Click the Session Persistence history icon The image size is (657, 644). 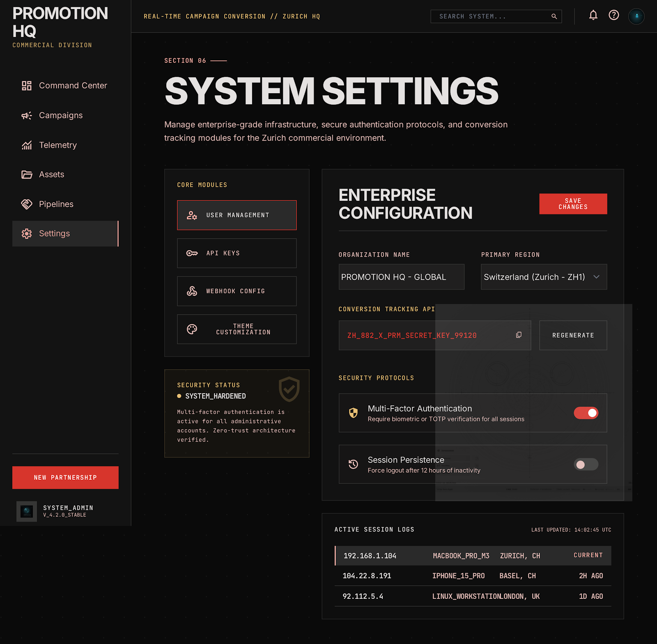point(353,464)
